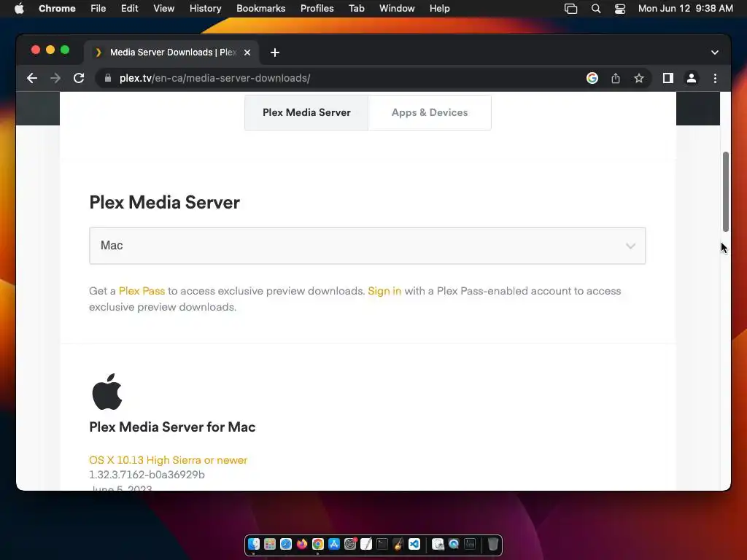Open the Chrome application menu
This screenshot has width=747, height=560.
(x=57, y=9)
